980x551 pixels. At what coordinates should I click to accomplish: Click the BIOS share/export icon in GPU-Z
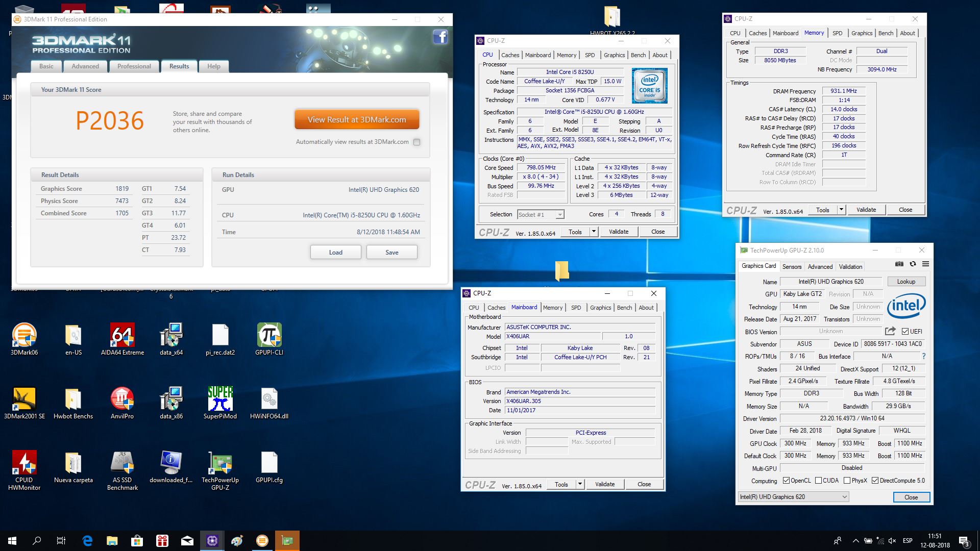click(890, 331)
